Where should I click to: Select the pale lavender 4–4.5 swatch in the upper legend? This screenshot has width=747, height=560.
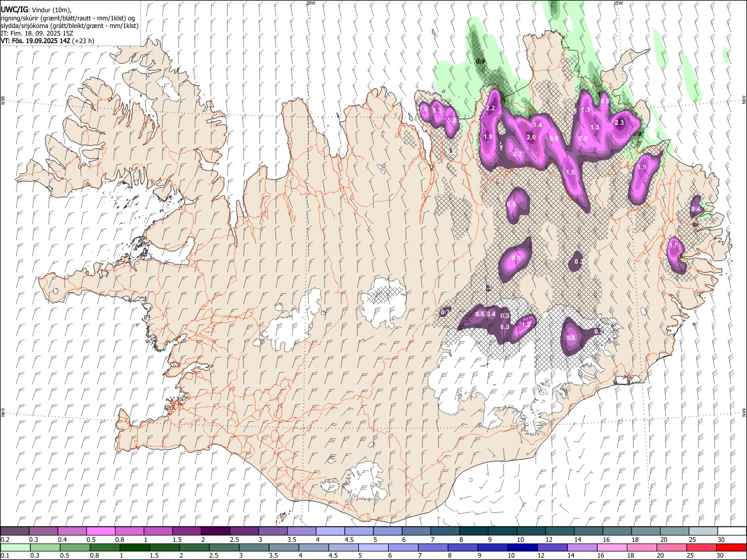pyautogui.click(x=329, y=531)
